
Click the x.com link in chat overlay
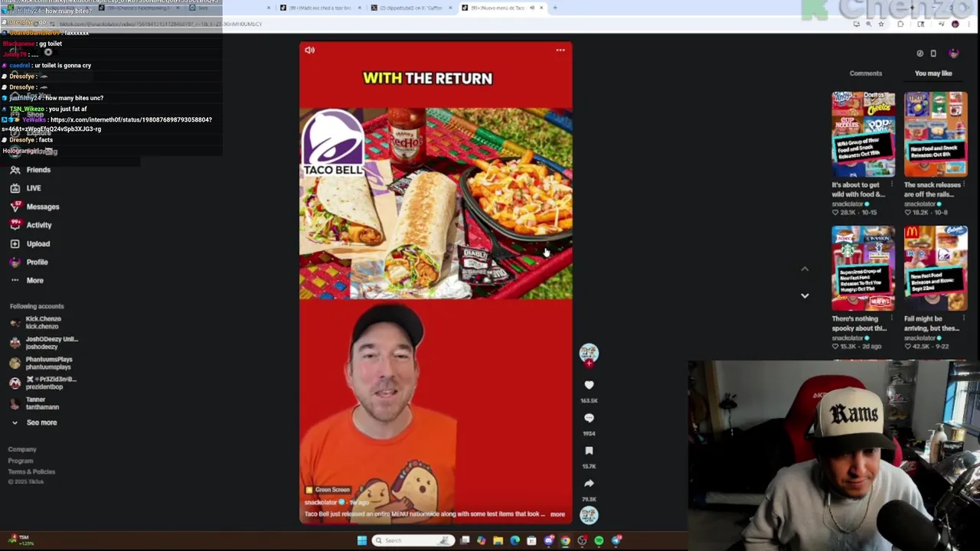[x=107, y=124]
